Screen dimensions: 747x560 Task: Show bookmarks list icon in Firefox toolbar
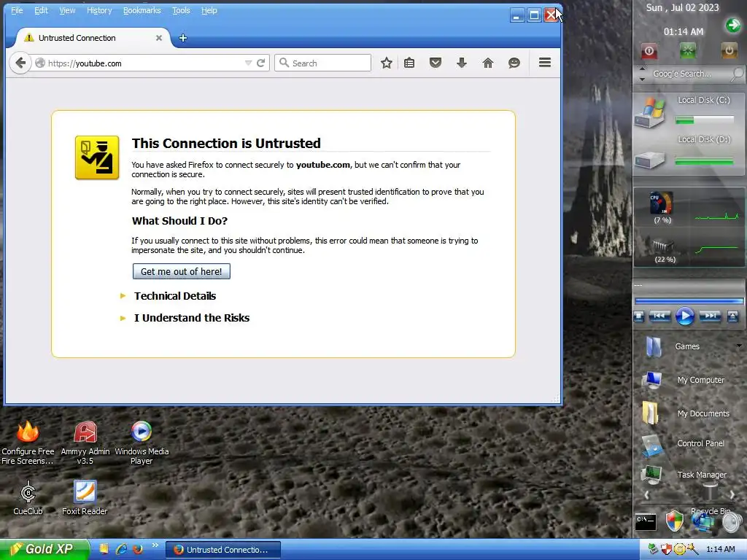click(409, 63)
